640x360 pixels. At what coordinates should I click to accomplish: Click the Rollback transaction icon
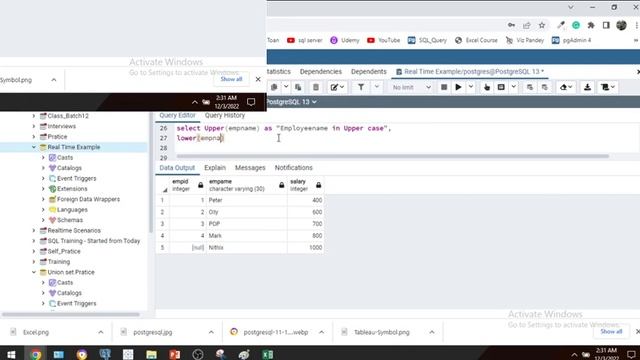click(544, 87)
